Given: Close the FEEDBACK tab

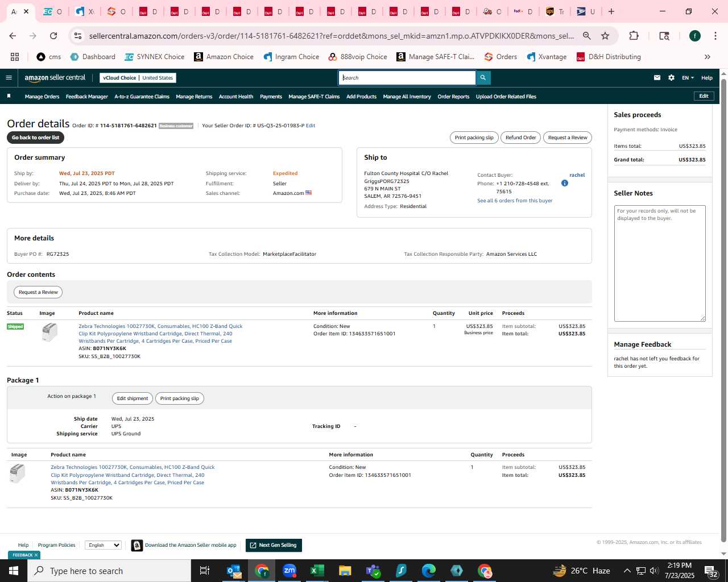Looking at the screenshot, I should point(36,555).
